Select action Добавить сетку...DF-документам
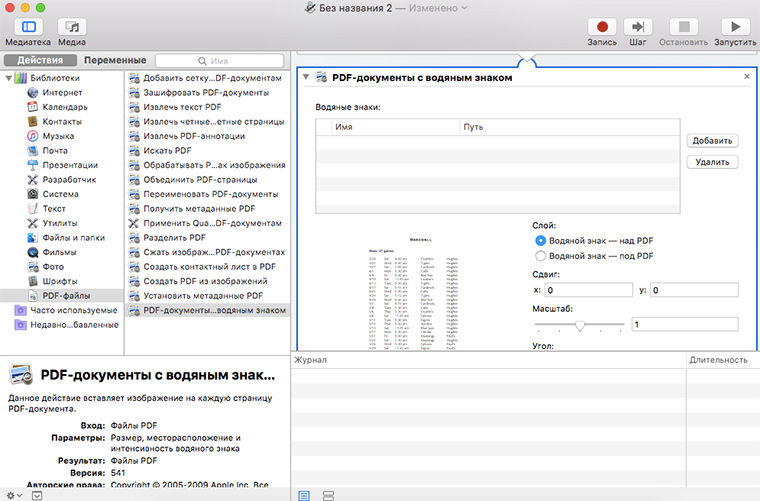760x501 pixels. (207, 78)
